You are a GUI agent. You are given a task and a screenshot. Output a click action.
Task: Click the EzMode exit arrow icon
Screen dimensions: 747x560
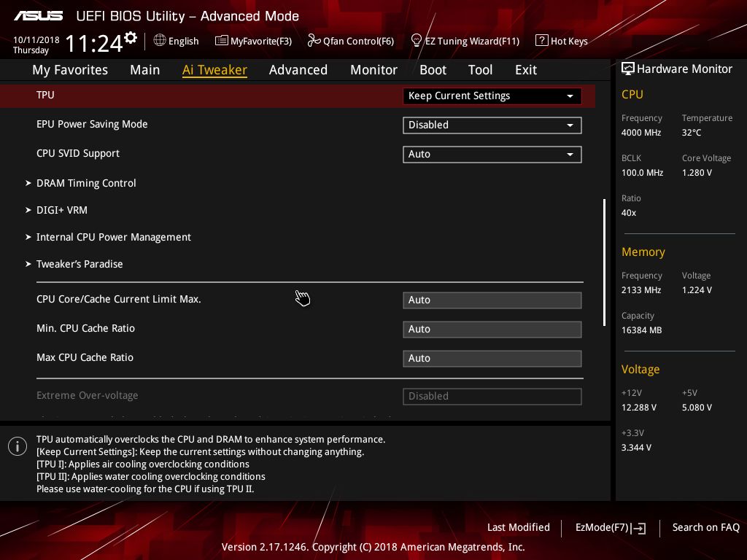pyautogui.click(x=639, y=528)
